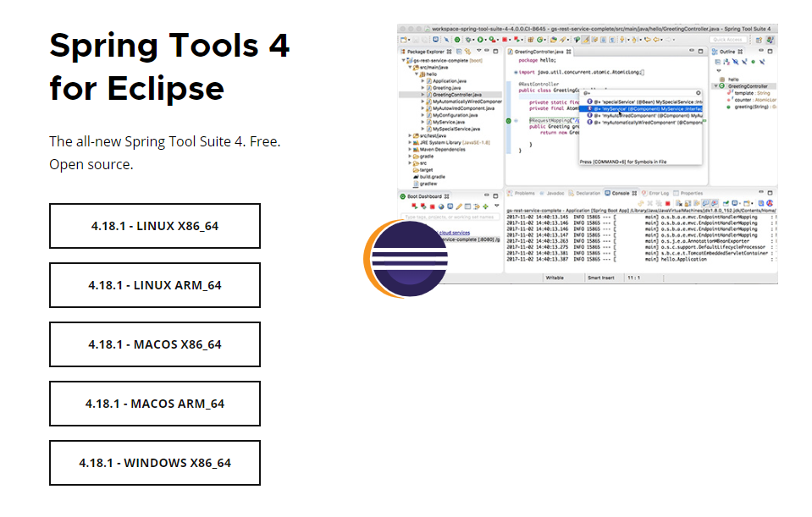
Task: Download the 4.18.1 Linux x86_64 build
Action: coord(155,226)
